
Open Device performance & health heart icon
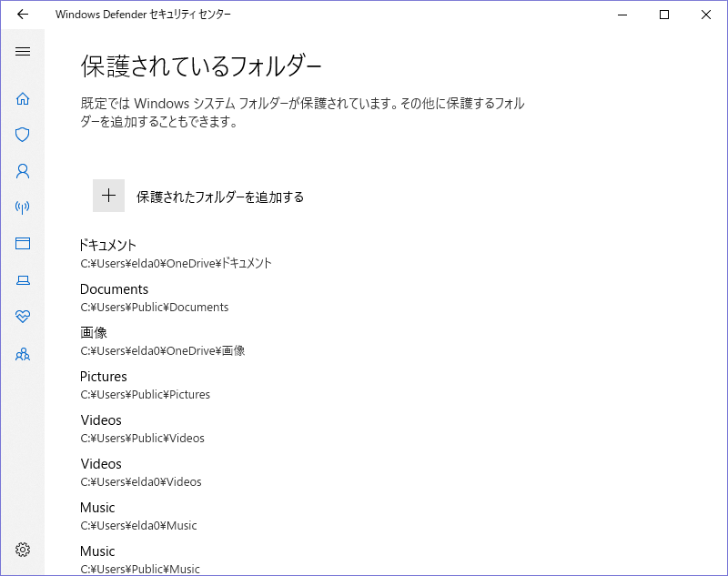[x=23, y=317]
